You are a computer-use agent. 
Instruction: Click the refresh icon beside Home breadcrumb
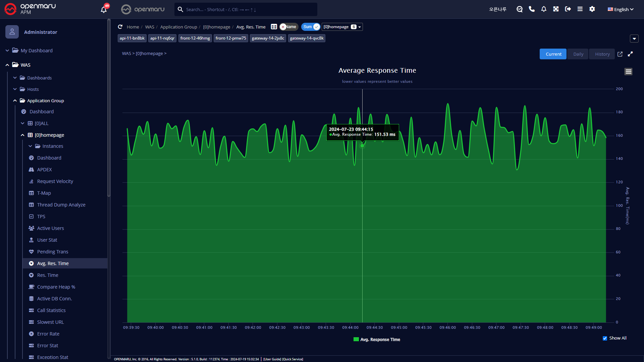(120, 27)
